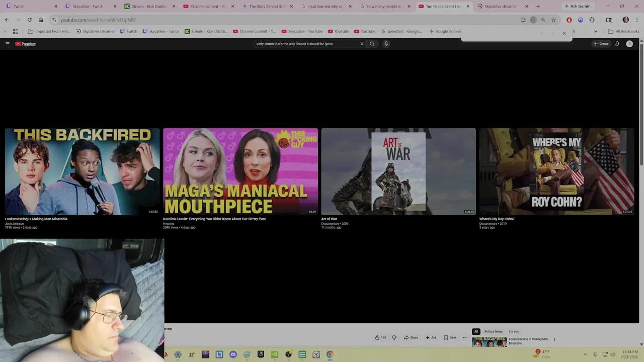The width and height of the screenshot is (644, 362).
Task: Open the bookmarks bar apps grid
Action: 15,31
